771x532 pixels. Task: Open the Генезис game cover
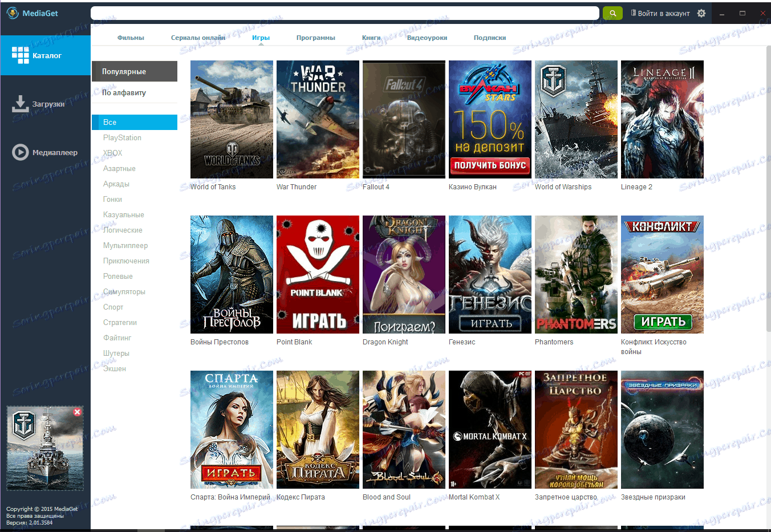(x=490, y=274)
